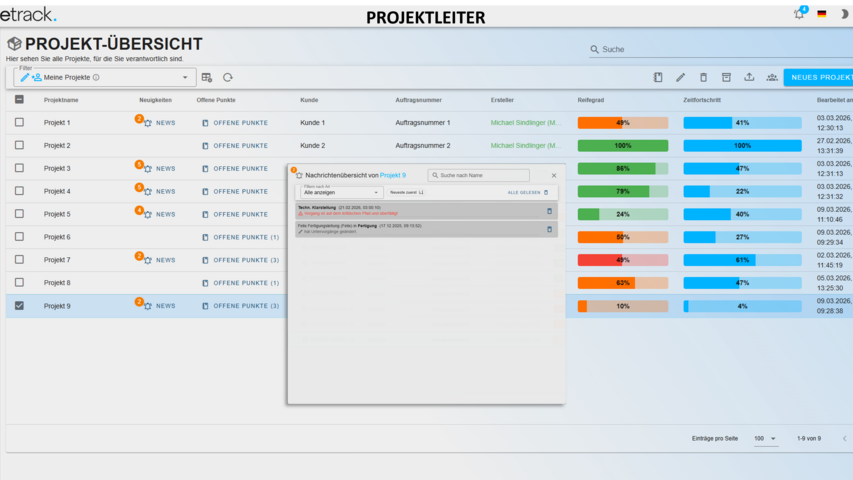Screen dimensions: 853x480
Task: Click the table column settings icon
Action: coord(207,77)
